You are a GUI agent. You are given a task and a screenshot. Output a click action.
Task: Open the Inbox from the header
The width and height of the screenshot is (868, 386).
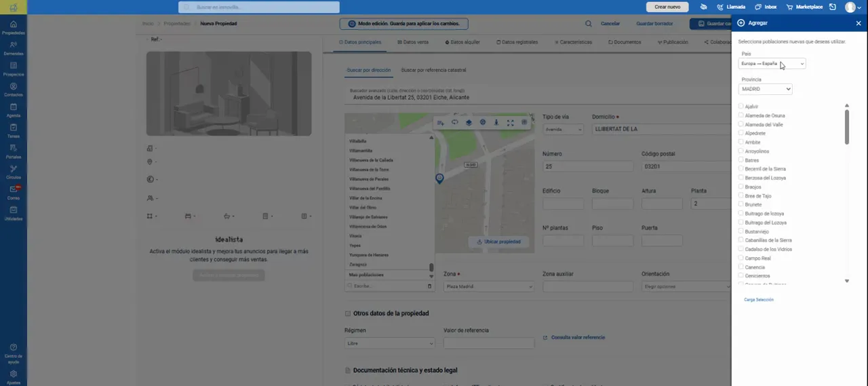click(766, 7)
